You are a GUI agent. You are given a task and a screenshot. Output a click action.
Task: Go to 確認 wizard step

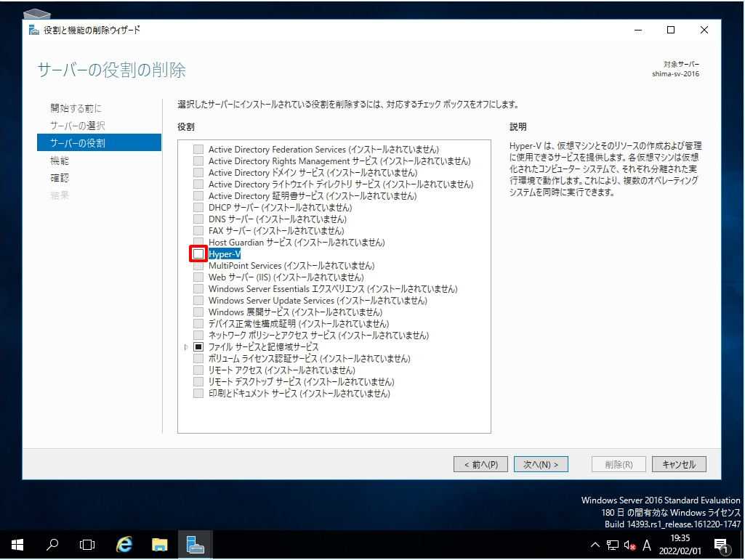[x=60, y=178]
